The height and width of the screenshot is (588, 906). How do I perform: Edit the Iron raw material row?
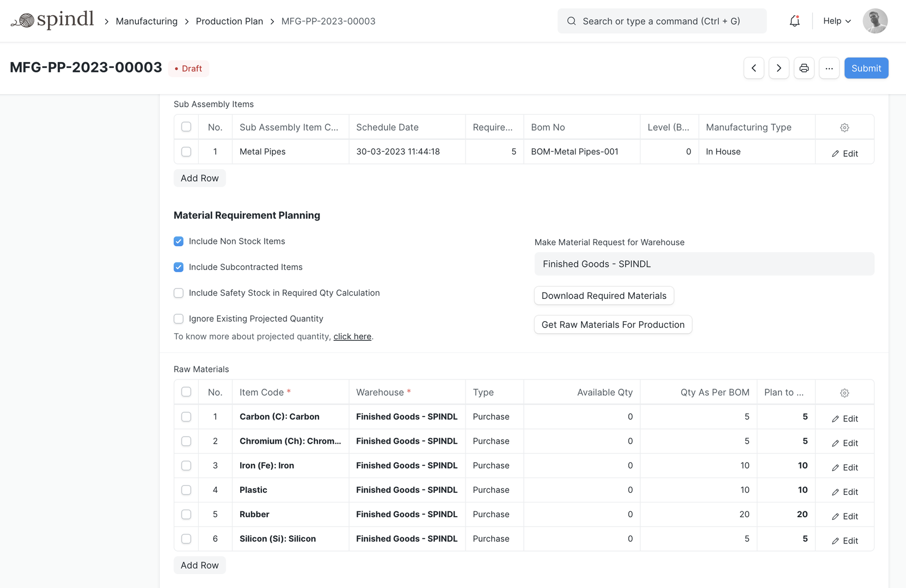[844, 468]
